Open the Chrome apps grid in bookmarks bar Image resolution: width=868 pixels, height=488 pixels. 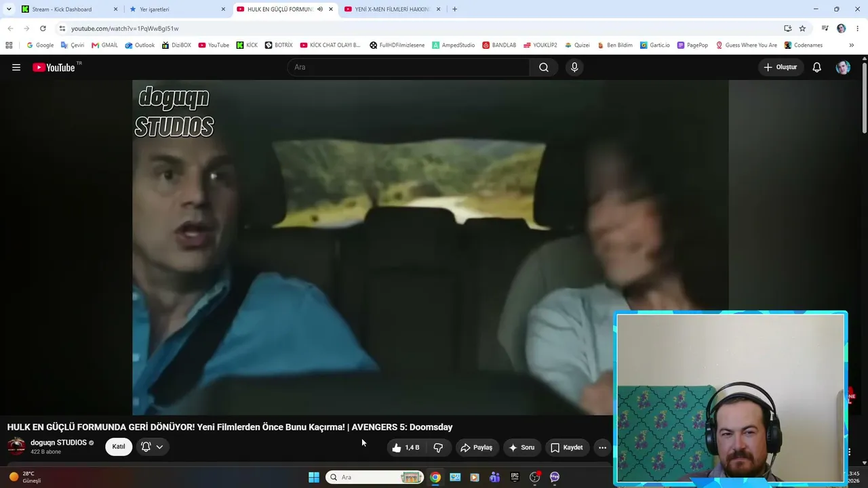pyautogui.click(x=9, y=45)
